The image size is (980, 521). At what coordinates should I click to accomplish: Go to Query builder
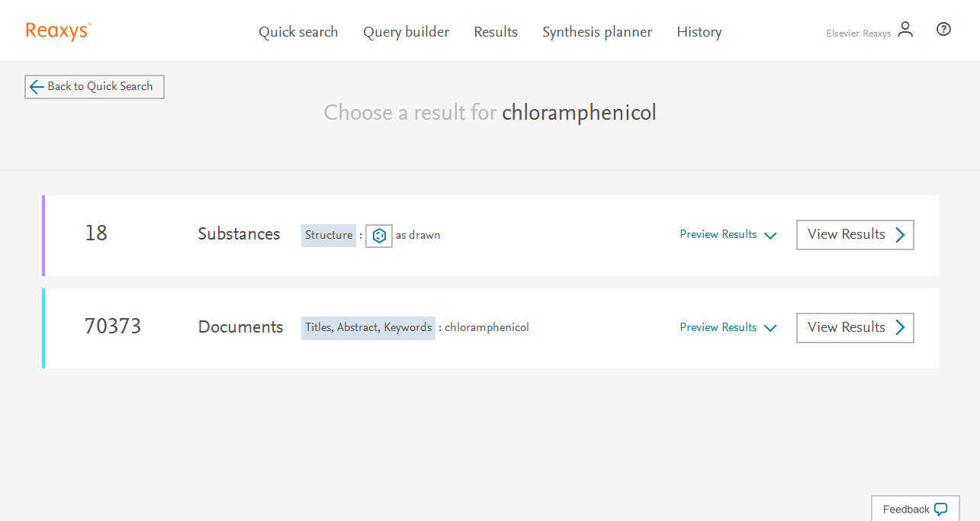pyautogui.click(x=406, y=32)
